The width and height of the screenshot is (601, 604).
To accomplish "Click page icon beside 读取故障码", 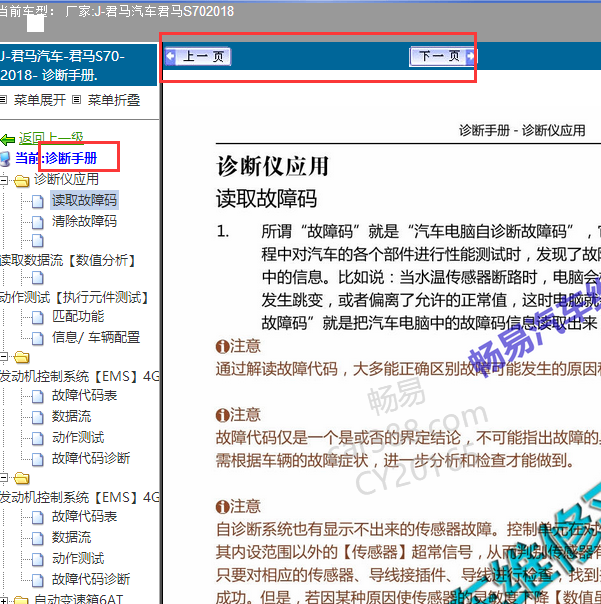I will (x=37, y=201).
